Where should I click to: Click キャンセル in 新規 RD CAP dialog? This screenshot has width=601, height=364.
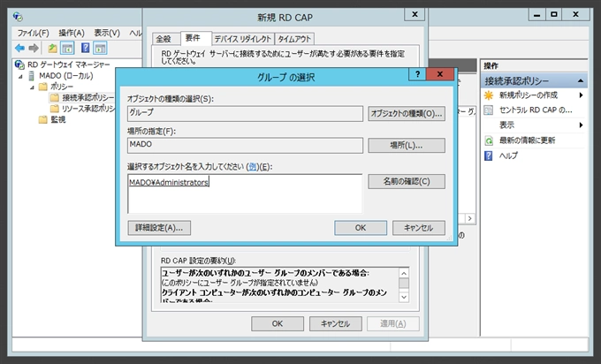(335, 323)
